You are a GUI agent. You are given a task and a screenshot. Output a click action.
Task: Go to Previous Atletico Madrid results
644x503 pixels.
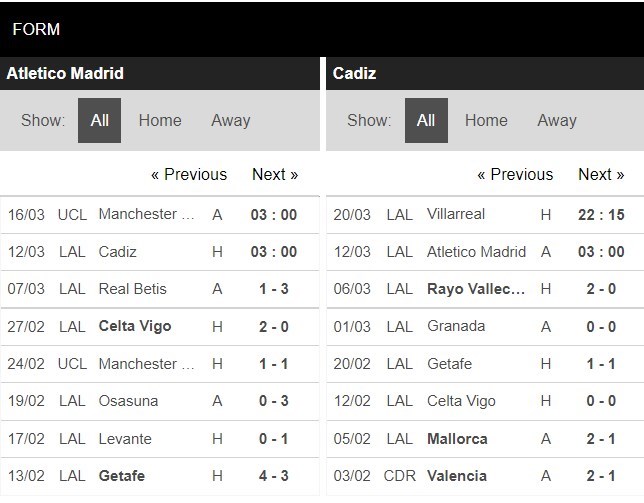click(189, 175)
